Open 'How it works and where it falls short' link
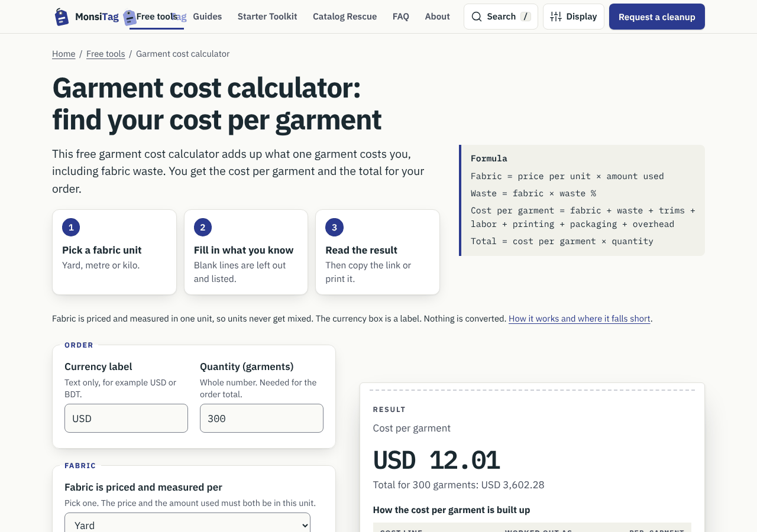Screen dimensions: 757x532 click(x=580, y=319)
